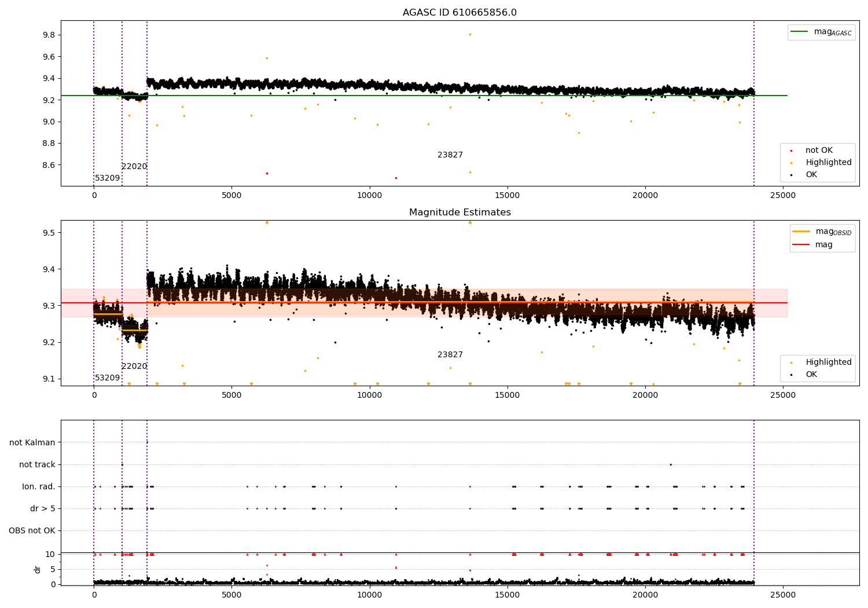868x608 pixels.
Task: Click the 'dr' axis label
Action: tap(38, 569)
